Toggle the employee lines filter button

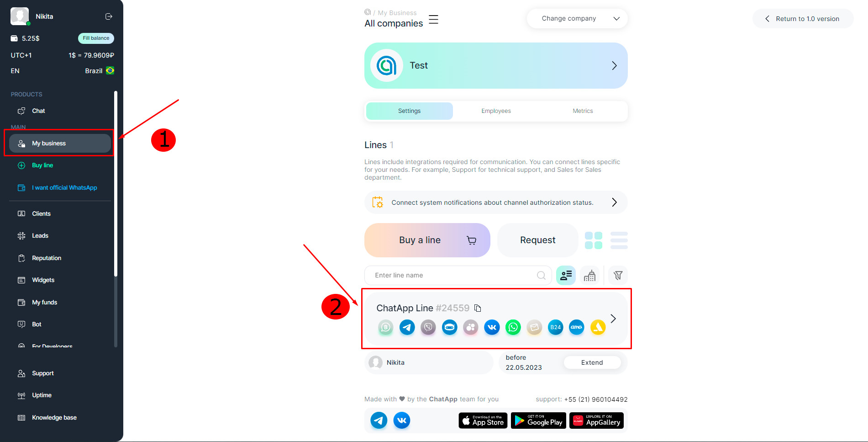point(566,275)
